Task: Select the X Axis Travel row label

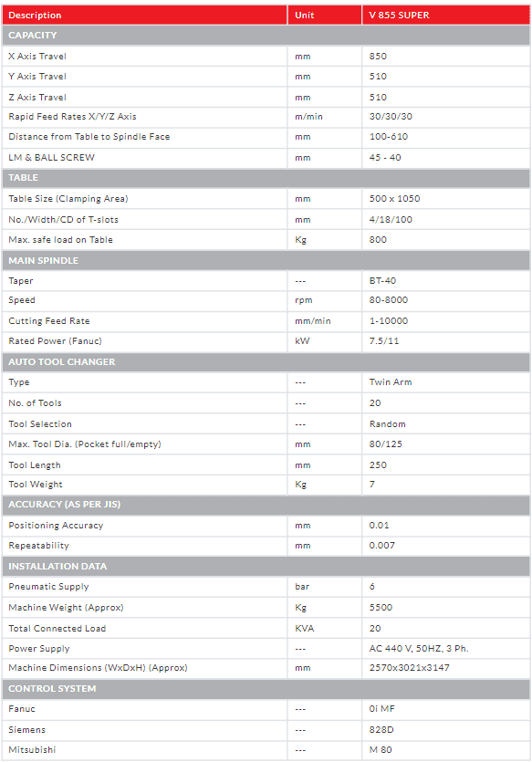Action: pos(37,57)
